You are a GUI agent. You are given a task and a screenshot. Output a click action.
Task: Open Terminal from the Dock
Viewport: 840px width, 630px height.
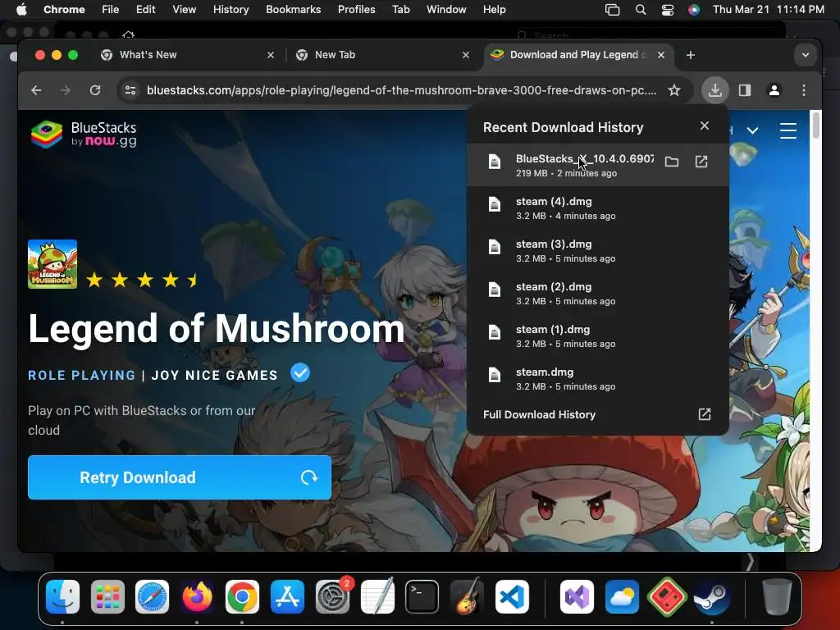422,596
